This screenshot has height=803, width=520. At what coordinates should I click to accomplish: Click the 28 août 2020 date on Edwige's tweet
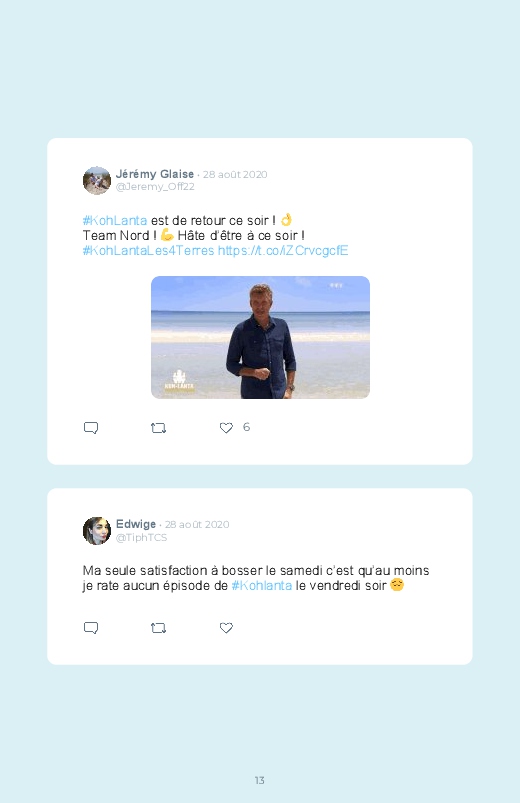(x=197, y=524)
